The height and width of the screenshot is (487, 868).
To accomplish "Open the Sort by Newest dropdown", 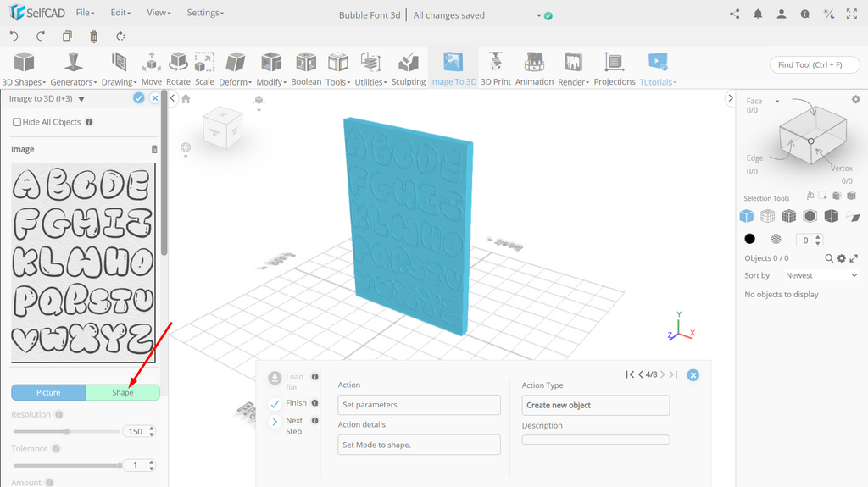I will tap(821, 275).
